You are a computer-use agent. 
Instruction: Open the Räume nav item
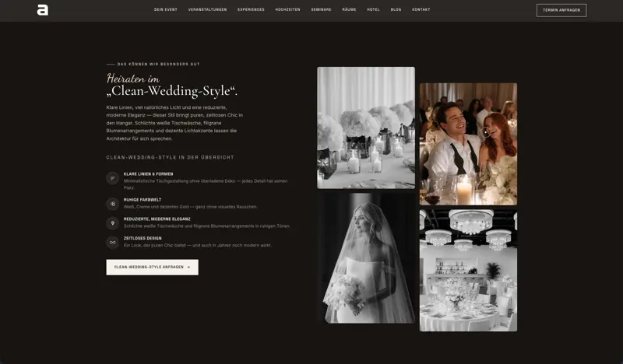pos(349,9)
